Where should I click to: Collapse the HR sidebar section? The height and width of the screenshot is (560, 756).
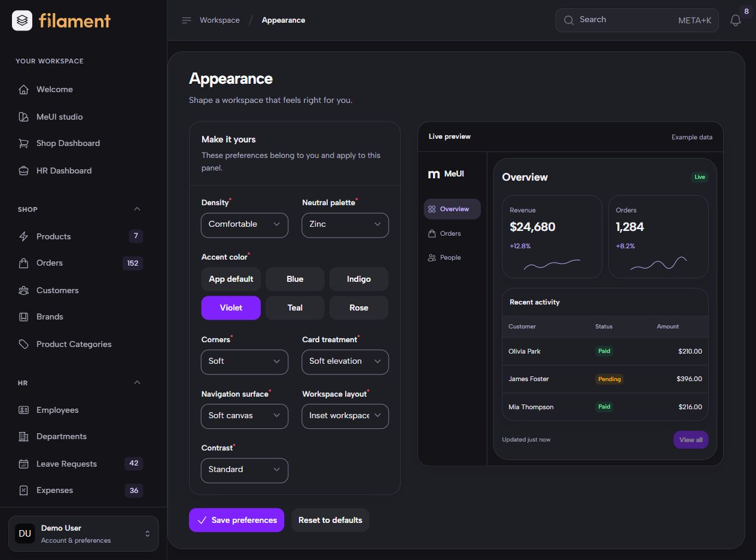coord(137,383)
